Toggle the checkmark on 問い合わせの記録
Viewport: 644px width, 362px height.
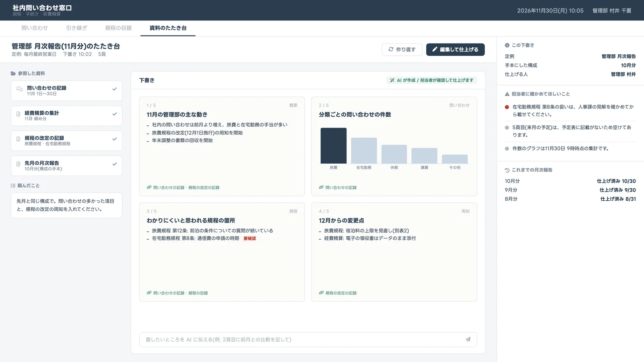(x=115, y=89)
